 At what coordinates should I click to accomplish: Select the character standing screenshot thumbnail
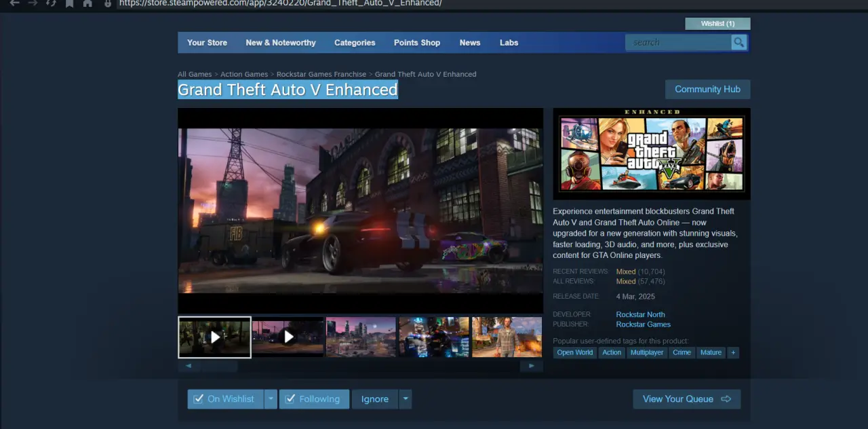click(x=507, y=337)
